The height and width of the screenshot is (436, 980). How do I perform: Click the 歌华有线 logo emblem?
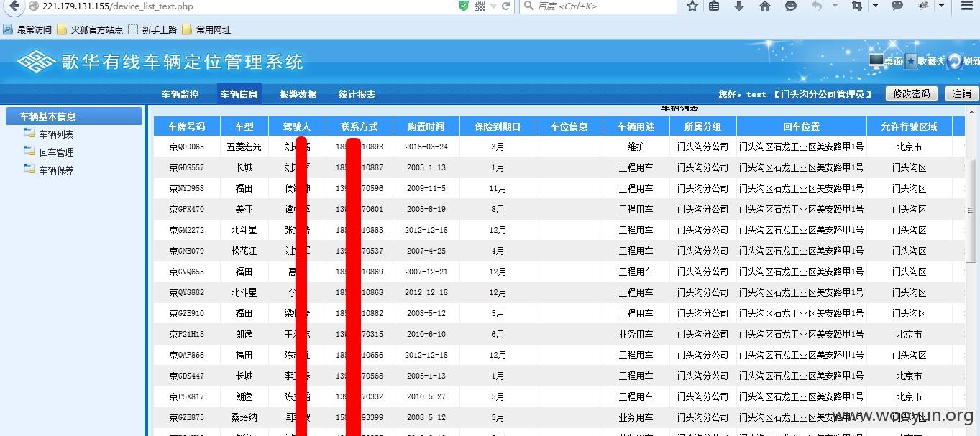(x=36, y=62)
